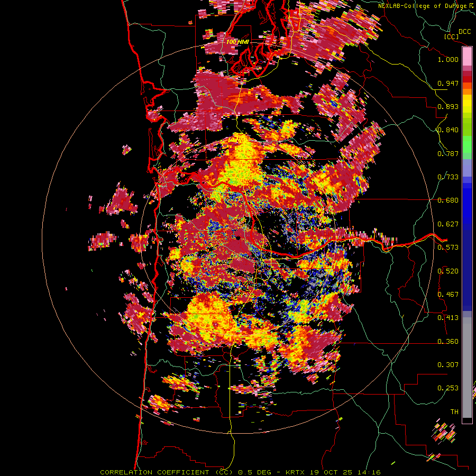Screen dimensions: 476x476
Task: Select the 0.627 scale value
Action: (x=448, y=224)
